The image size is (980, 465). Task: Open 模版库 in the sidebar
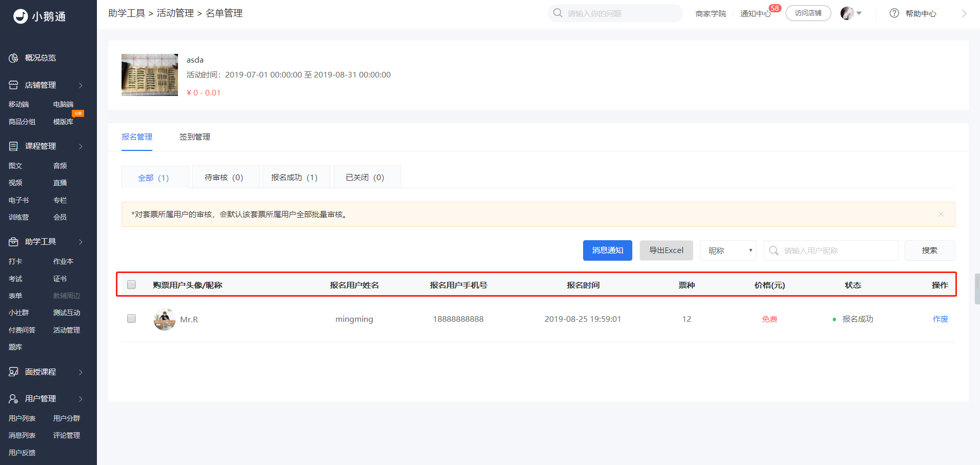coord(64,122)
